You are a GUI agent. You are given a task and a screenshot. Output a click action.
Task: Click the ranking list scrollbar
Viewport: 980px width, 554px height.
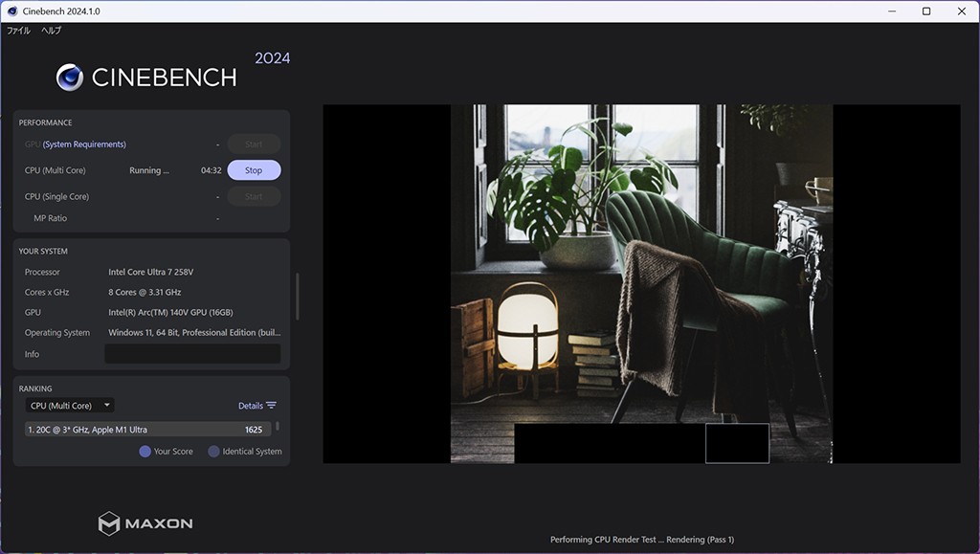click(278, 427)
